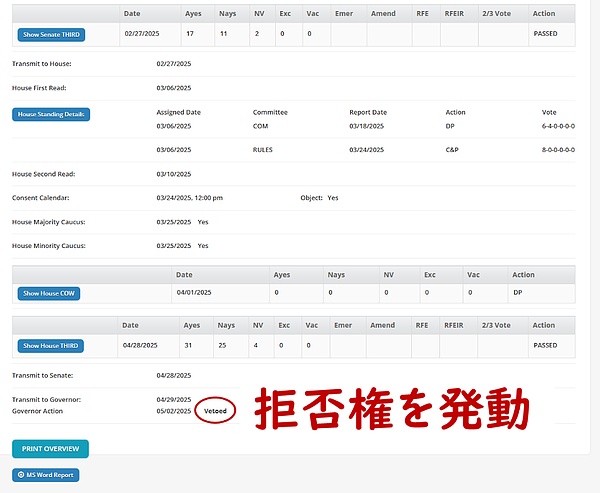Image resolution: width=600 pixels, height=493 pixels.
Task: Click the RULES committee entry
Action: 264,150
